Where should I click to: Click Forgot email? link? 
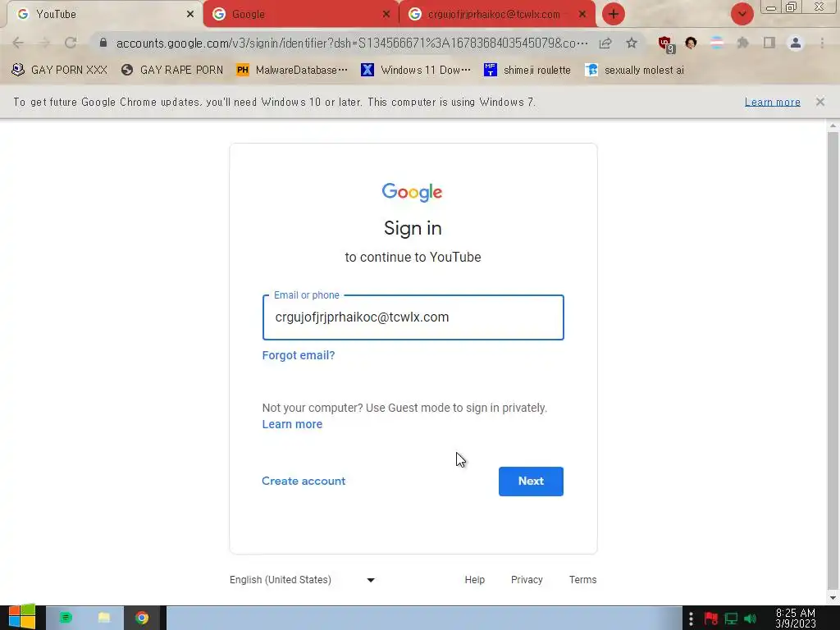[x=299, y=355]
